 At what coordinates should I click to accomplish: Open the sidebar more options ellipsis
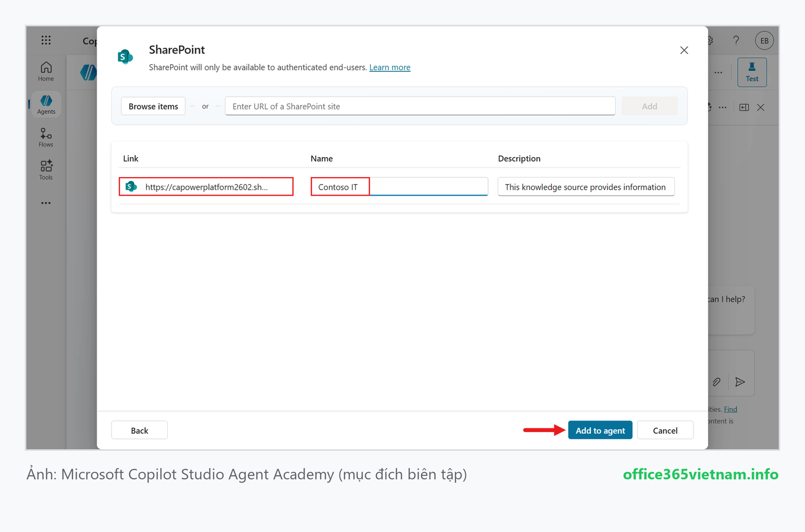click(46, 203)
